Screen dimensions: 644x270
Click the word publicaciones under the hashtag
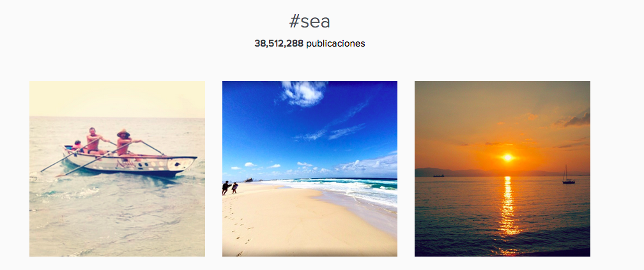[335, 43]
